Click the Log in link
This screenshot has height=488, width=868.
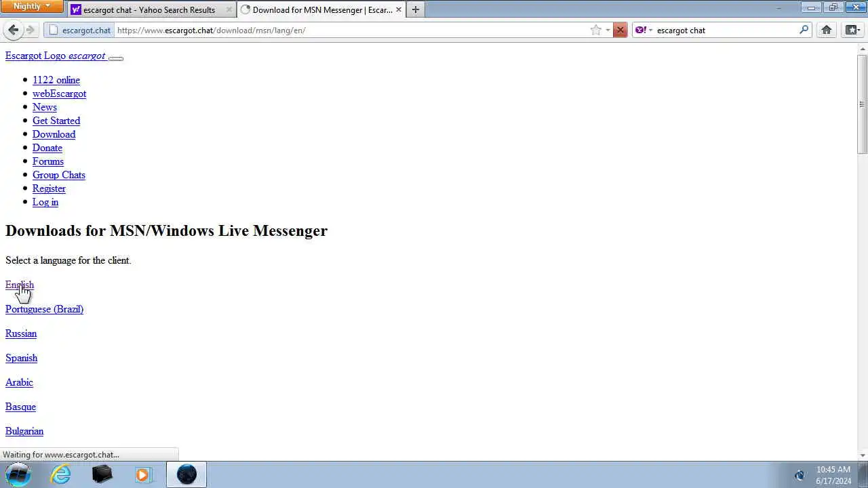(45, 202)
